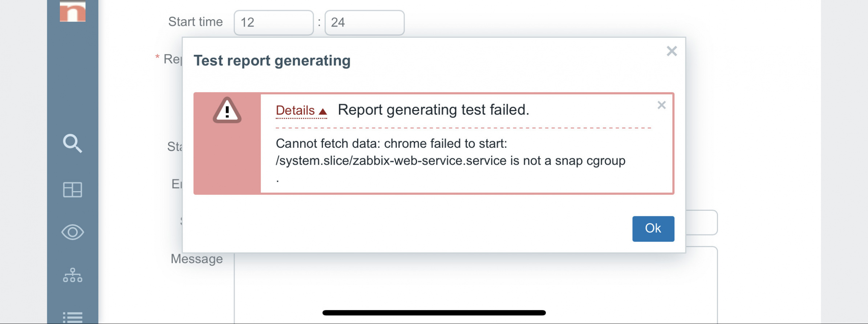Viewport: 868px width, 324px height.
Task: Close the Test report generating dialog
Action: (672, 51)
